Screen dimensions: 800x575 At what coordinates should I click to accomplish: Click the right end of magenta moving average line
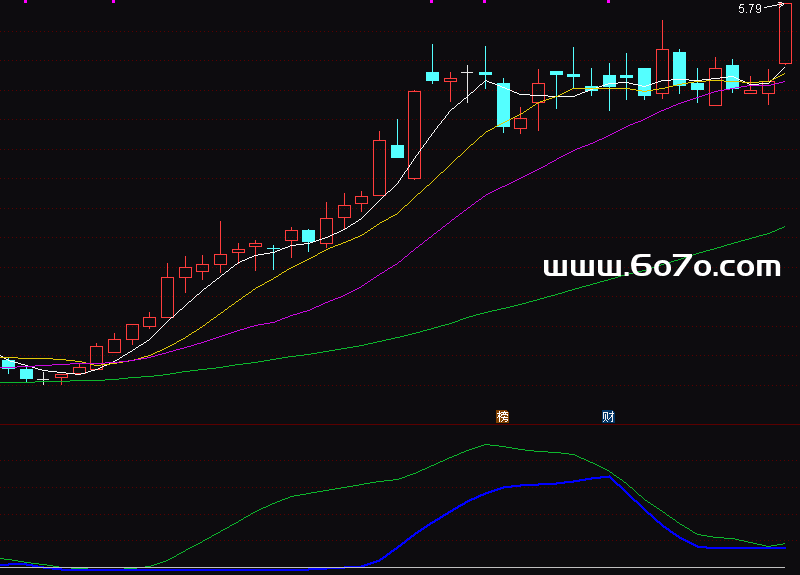[784, 78]
